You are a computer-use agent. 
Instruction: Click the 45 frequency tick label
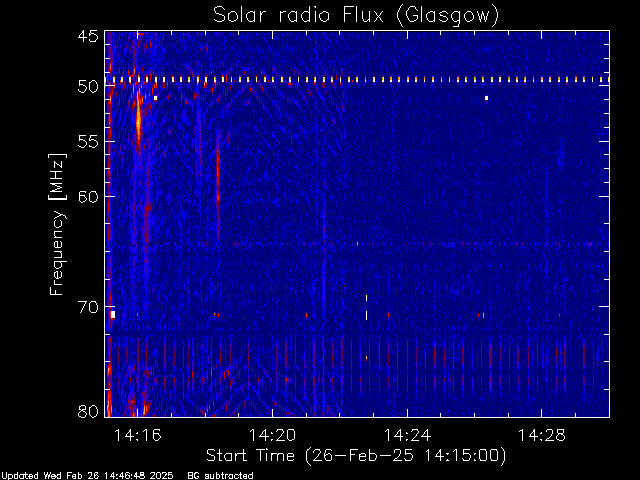88,36
